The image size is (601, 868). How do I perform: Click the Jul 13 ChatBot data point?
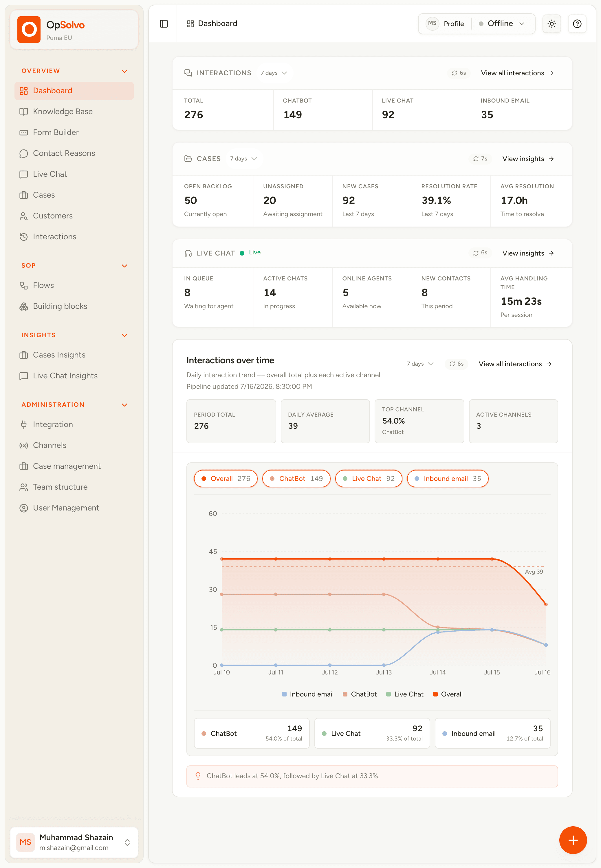click(x=384, y=595)
